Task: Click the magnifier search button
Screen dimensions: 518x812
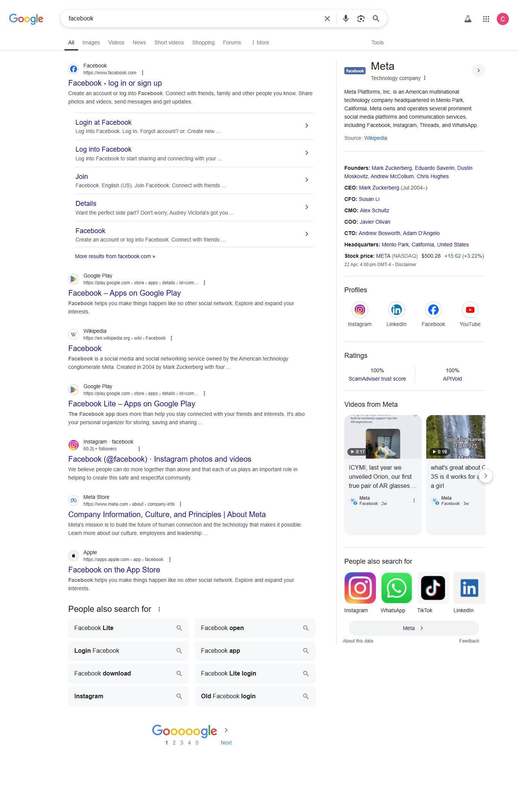Action: [x=376, y=19]
